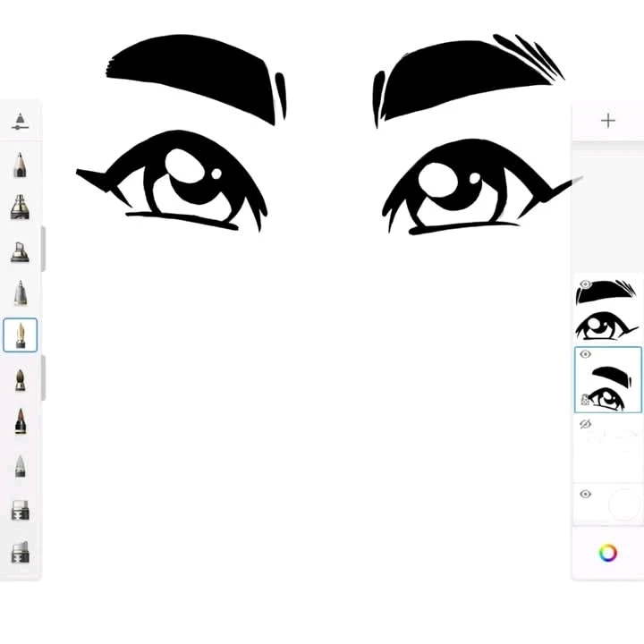Open the color wheel picker
This screenshot has height=644, width=644.
coord(608,553)
